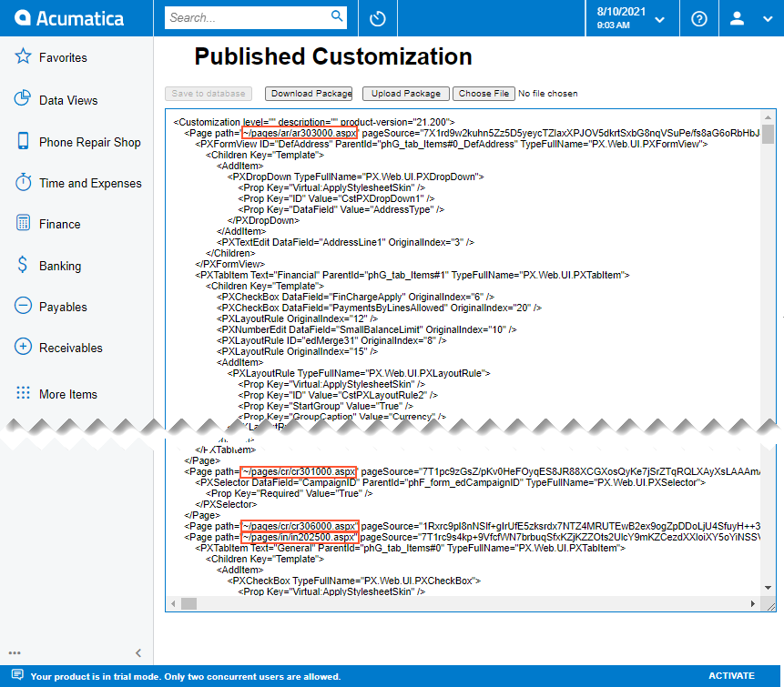The image size is (784, 687).
Task: Click the Time and Expenses stopwatch icon
Action: tap(23, 182)
